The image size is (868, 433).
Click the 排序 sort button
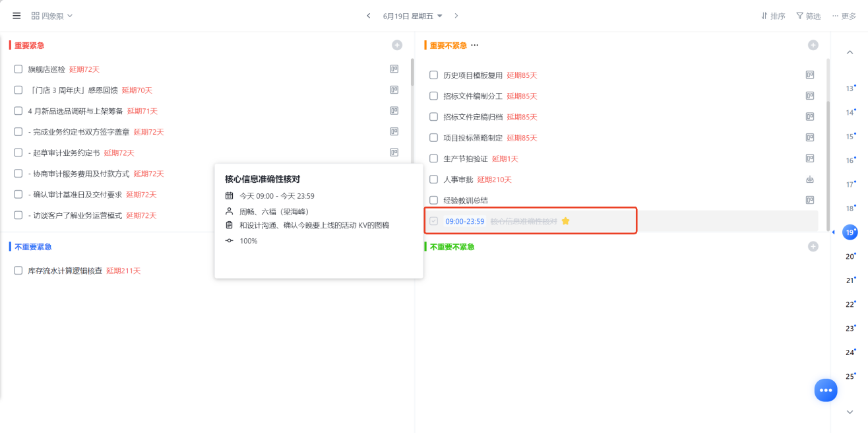coord(773,16)
